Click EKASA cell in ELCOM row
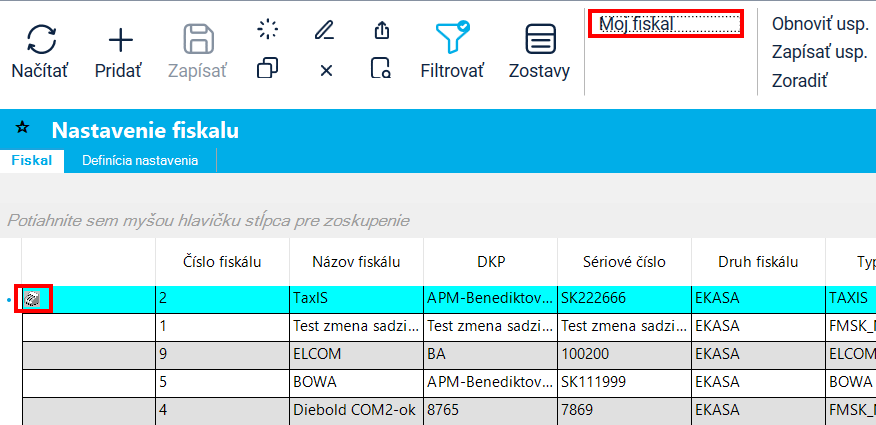This screenshot has width=876, height=425. [758, 355]
